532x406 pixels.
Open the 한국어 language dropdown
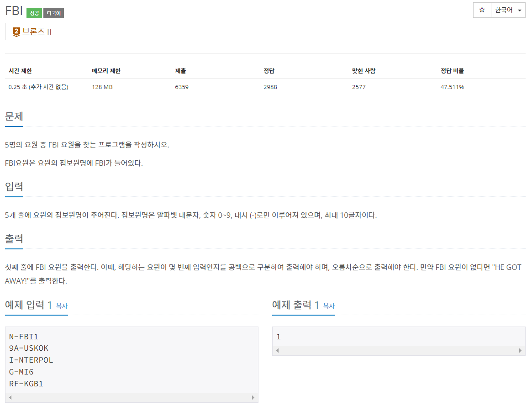tap(508, 10)
